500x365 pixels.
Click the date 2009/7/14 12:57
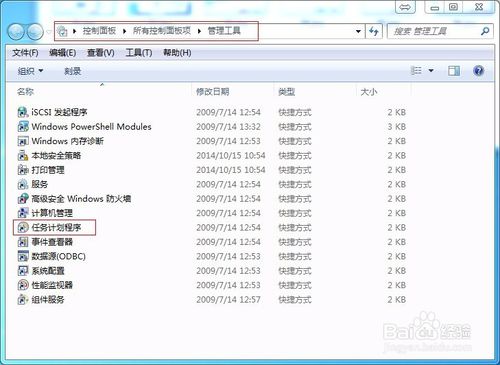228,300
